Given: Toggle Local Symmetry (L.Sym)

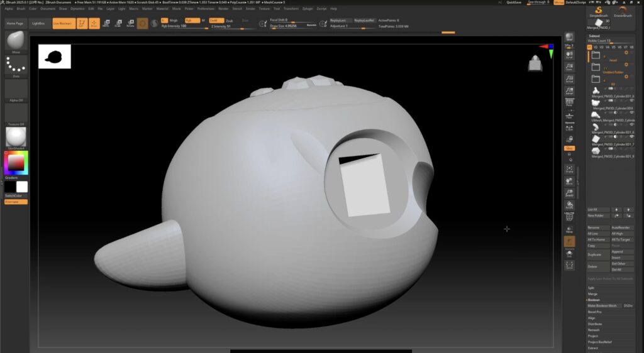Looking at the screenshot, I should click(x=569, y=127).
